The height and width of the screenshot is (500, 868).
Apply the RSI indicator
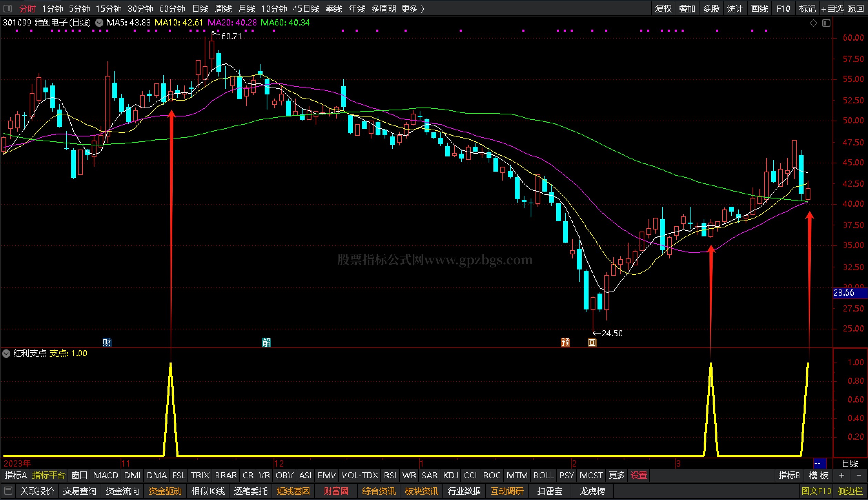coord(390,476)
